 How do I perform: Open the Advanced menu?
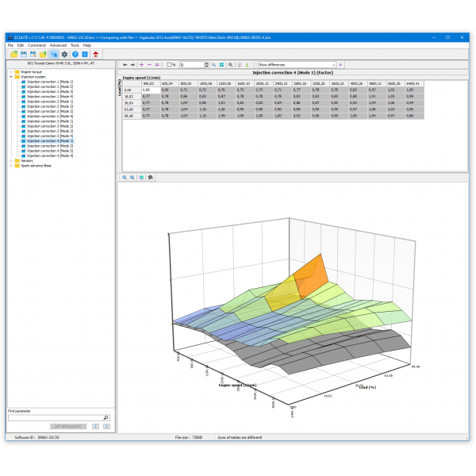pos(58,45)
